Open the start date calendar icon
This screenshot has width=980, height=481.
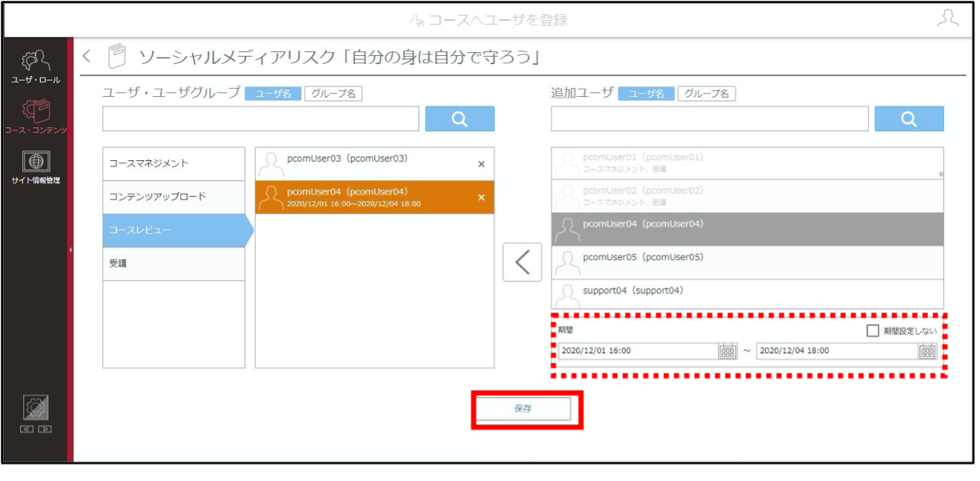(727, 351)
